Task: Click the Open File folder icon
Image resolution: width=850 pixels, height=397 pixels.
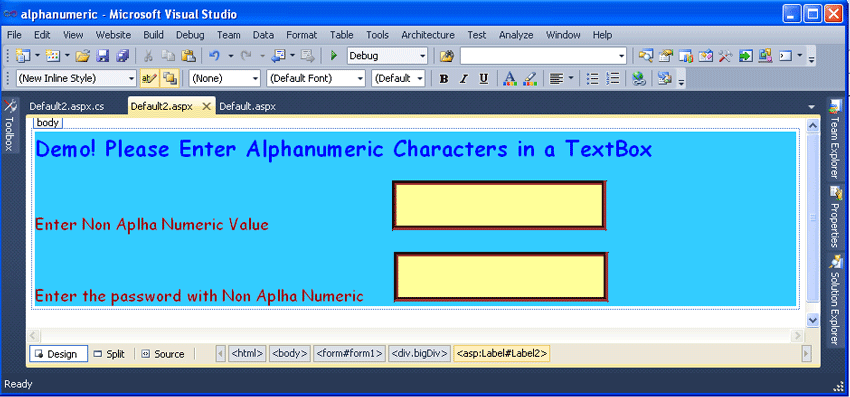Action: (x=82, y=55)
